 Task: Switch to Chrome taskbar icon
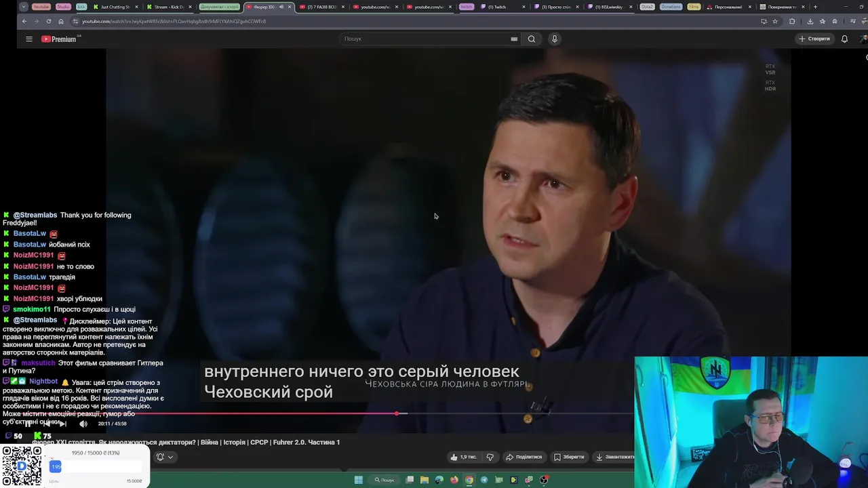click(x=469, y=480)
